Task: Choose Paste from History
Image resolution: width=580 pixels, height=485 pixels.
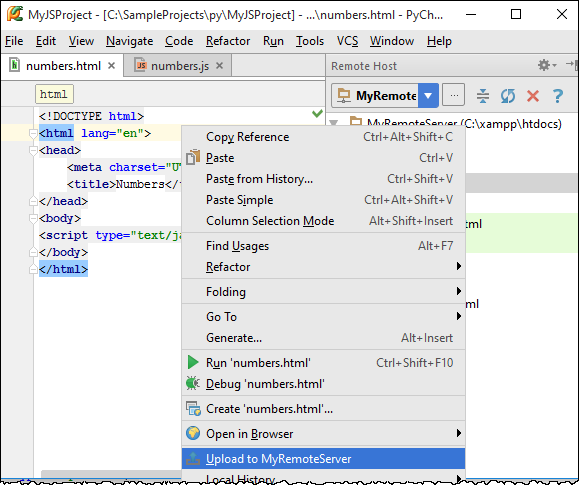Action: click(323, 179)
